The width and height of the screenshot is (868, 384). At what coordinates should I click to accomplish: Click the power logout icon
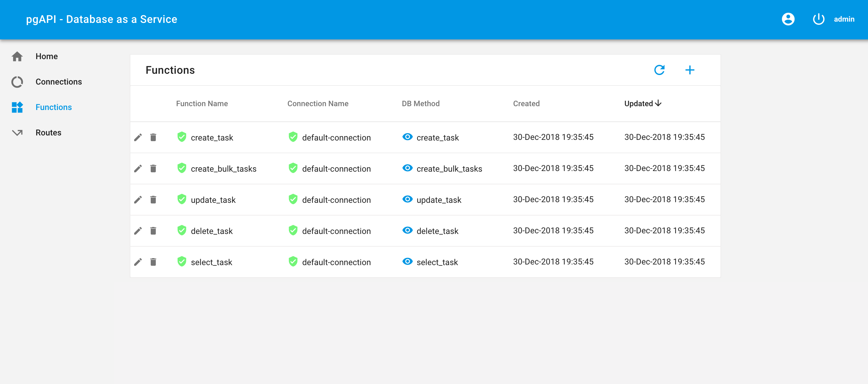tap(818, 19)
